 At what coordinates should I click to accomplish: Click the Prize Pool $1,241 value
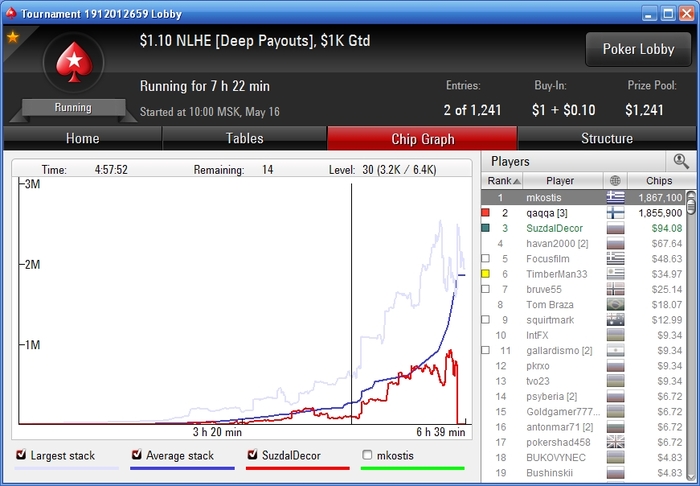point(644,110)
